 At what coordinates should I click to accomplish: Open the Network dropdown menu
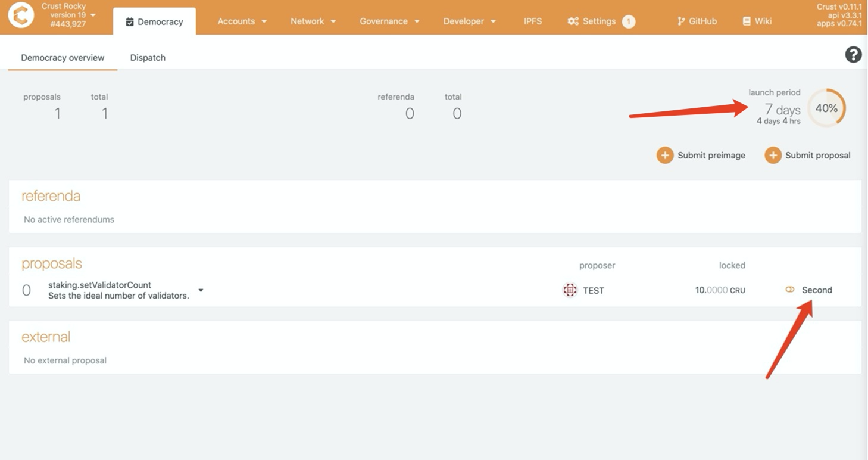[x=313, y=21]
